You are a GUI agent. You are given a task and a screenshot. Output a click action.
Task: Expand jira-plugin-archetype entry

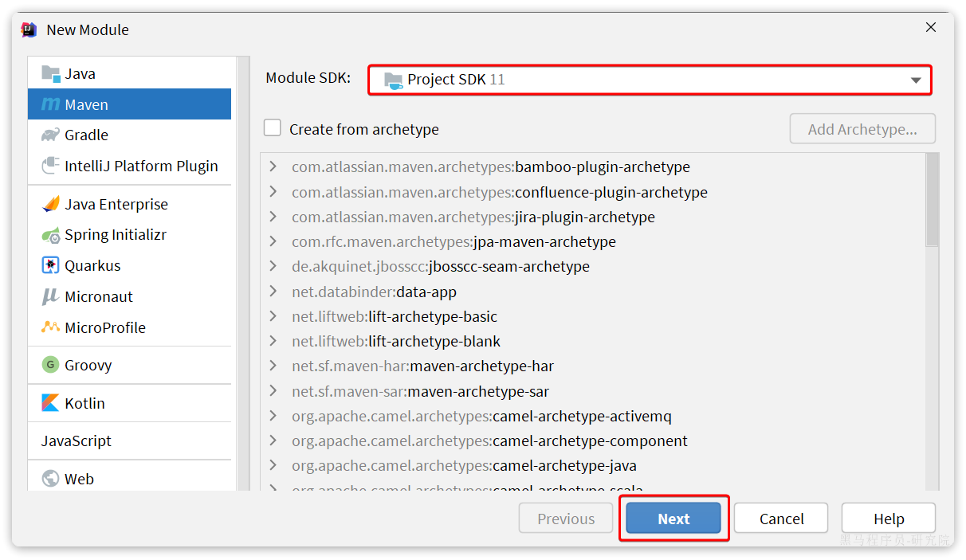tap(273, 217)
